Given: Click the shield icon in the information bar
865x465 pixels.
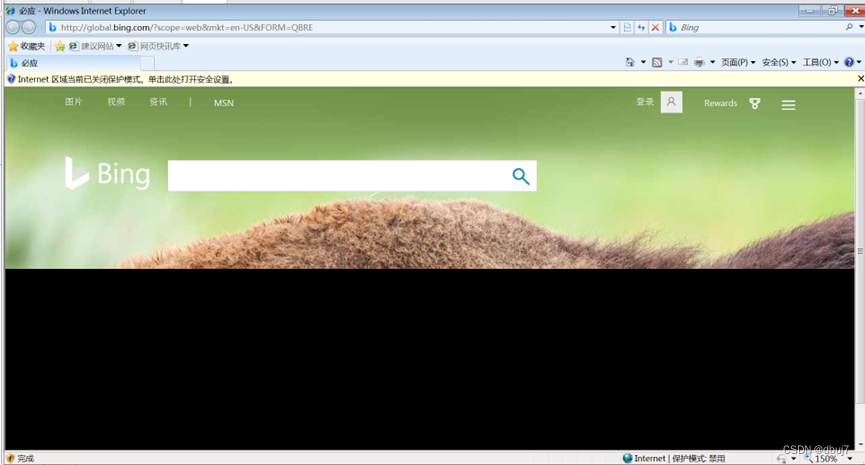Looking at the screenshot, I should (x=11, y=79).
